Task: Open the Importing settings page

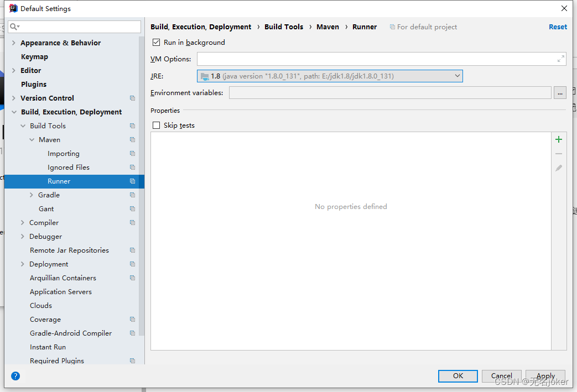Action: pyautogui.click(x=63, y=153)
